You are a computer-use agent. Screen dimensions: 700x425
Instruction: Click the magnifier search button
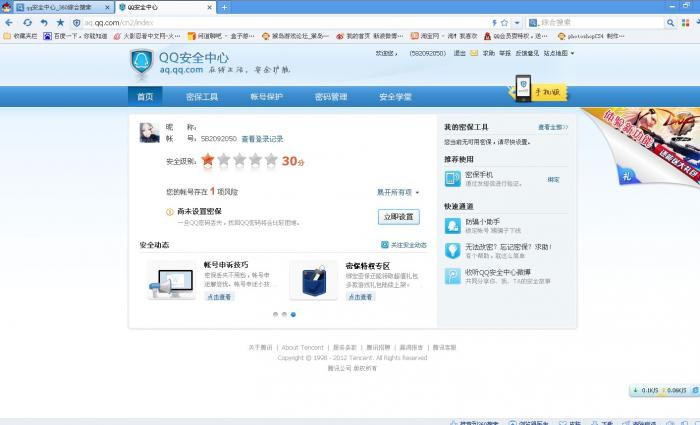670,22
